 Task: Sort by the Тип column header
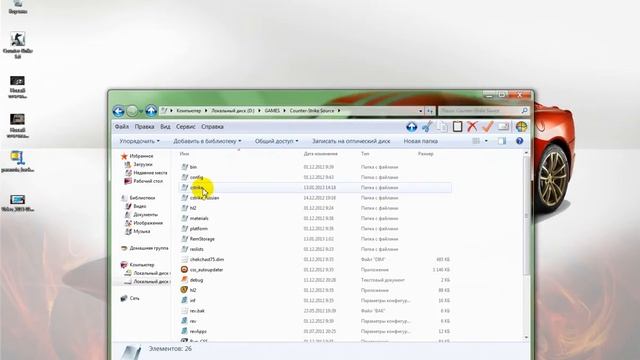point(365,154)
